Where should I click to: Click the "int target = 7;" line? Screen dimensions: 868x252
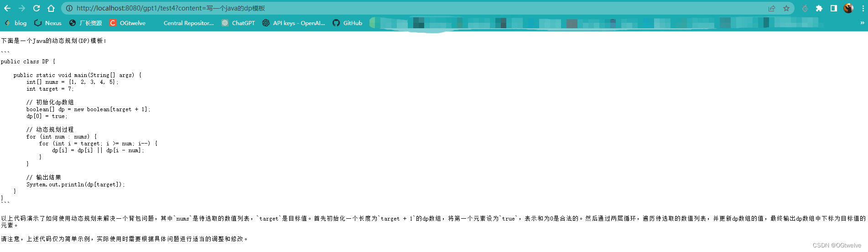[x=50, y=89]
